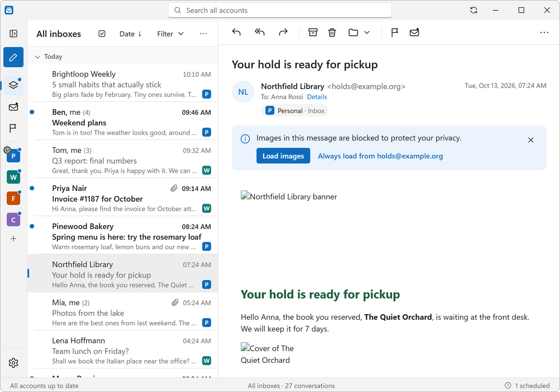Switch to the purple C account icon
Image resolution: width=560 pixels, height=392 pixels.
coord(13,220)
